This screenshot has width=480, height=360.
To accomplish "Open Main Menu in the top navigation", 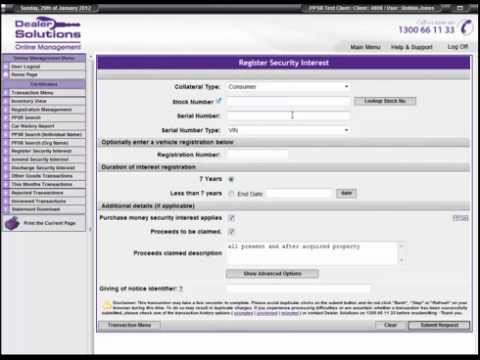I will click(x=365, y=47).
